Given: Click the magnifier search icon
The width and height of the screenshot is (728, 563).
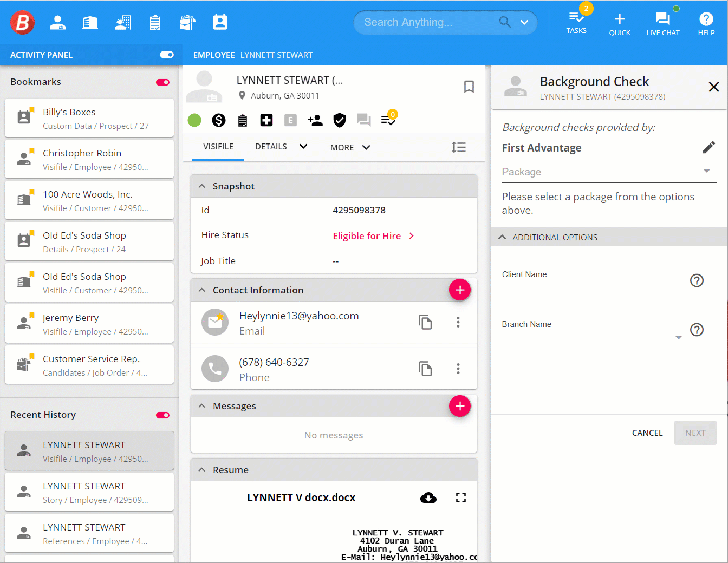Looking at the screenshot, I should click(x=505, y=22).
